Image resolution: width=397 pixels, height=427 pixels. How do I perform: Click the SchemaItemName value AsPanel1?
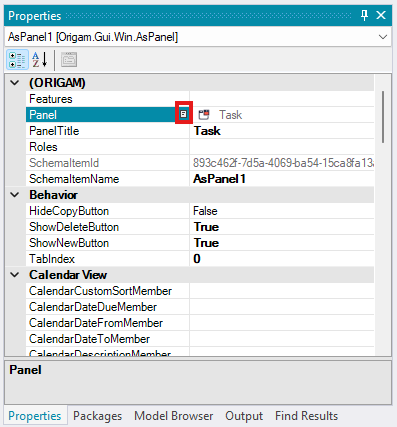pos(220,179)
